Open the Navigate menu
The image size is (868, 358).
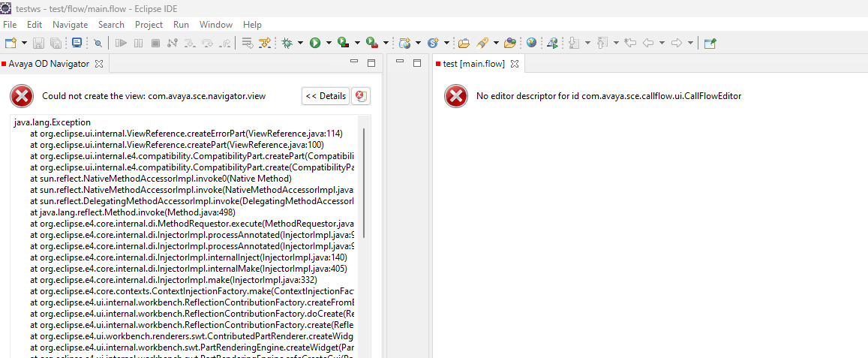point(71,24)
